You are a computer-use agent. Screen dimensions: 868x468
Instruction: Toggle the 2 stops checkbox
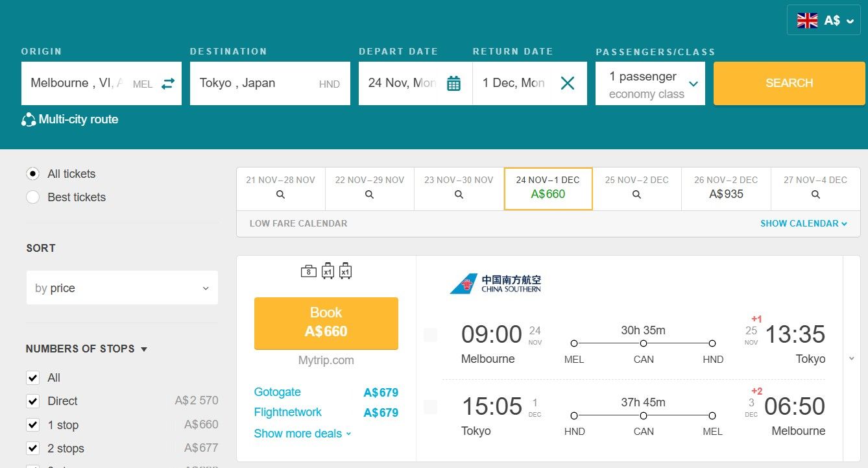tap(33, 449)
